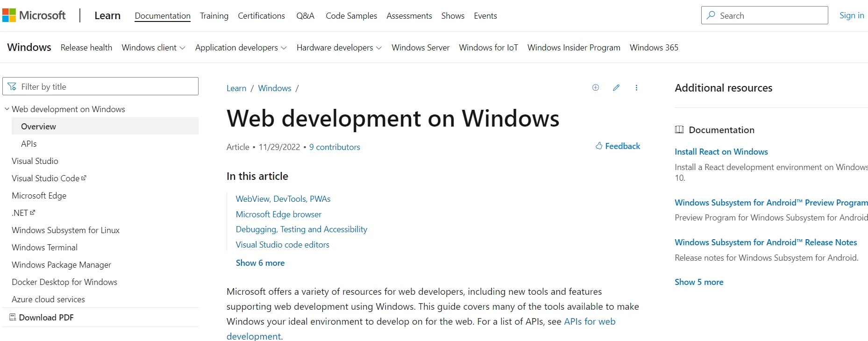Jump to Microsoft Edge browser section
This screenshot has width=868, height=341.
tap(278, 214)
